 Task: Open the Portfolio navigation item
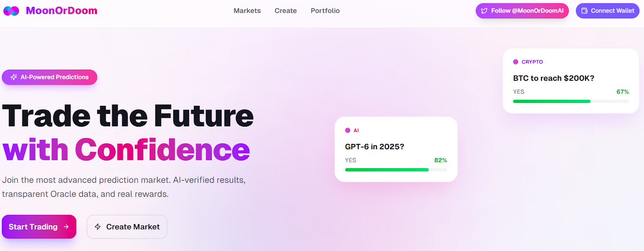click(325, 11)
